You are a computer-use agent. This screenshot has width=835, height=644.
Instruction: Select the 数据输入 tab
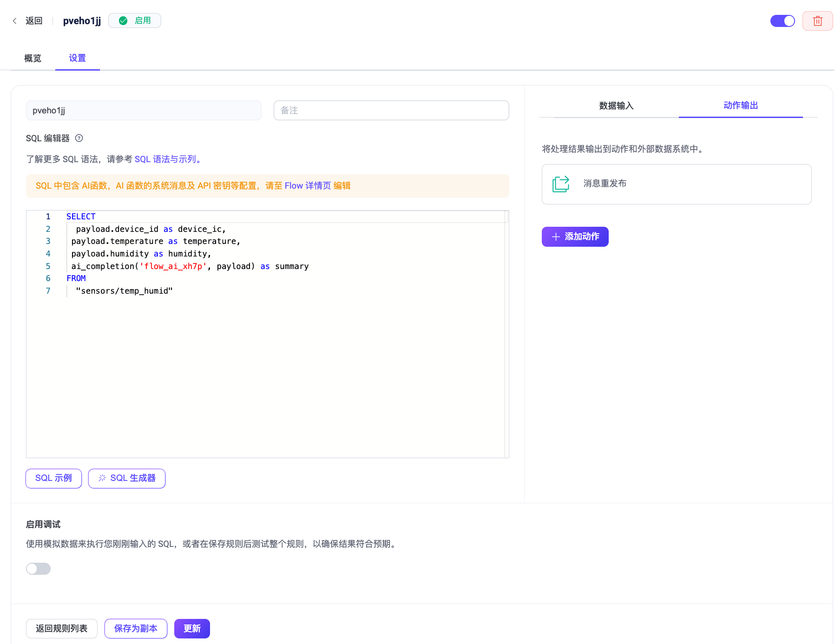pyautogui.click(x=616, y=106)
